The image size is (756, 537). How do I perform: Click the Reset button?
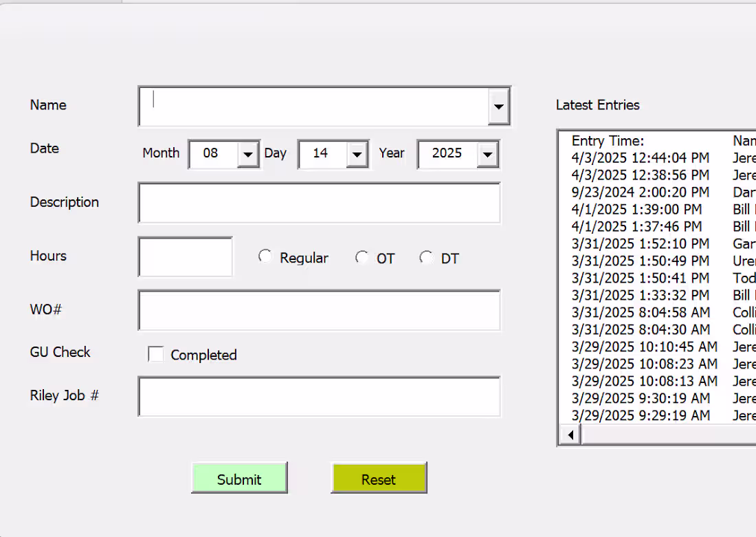(379, 479)
